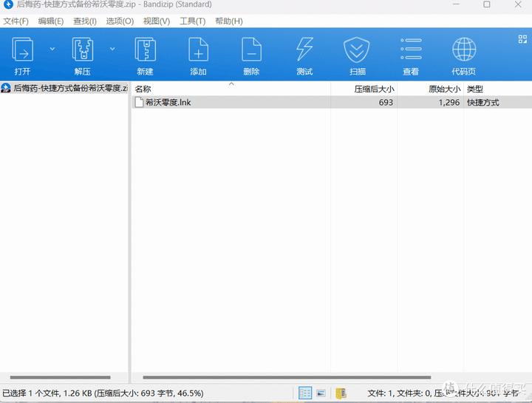Click the file list horizontal scrollbar
This screenshot has width=532, height=403.
[287, 377]
